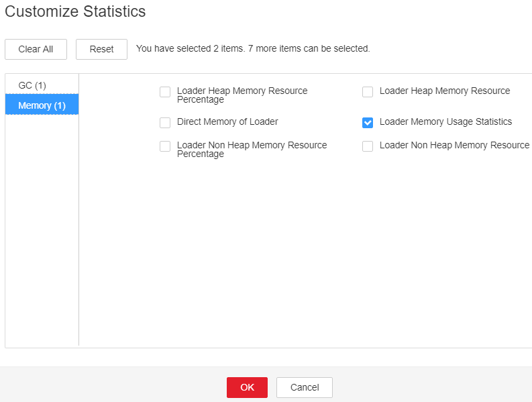The width and height of the screenshot is (532, 402).
Task: Enable Loader Heap Memory Resource Percentage checkbox
Action: click(165, 92)
